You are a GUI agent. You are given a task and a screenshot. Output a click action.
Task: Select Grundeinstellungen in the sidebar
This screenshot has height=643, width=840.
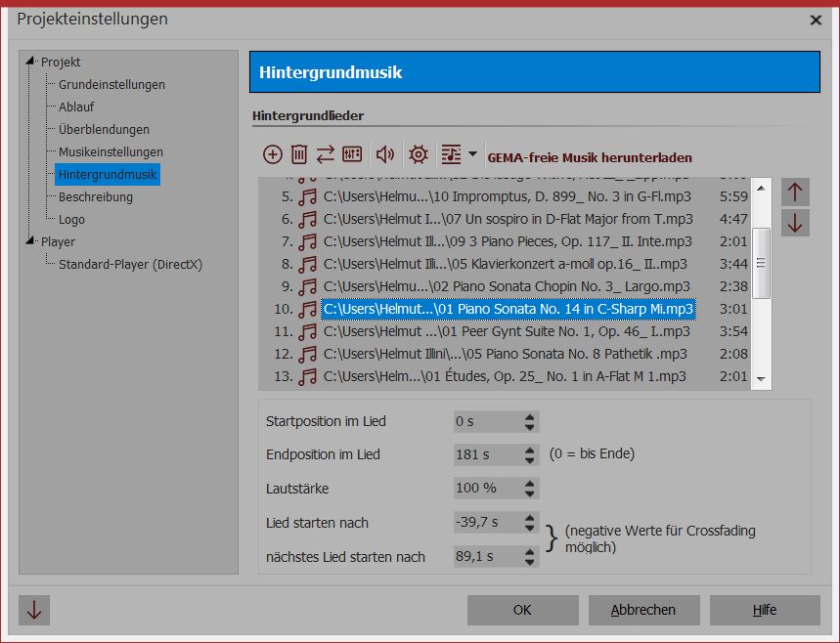(111, 85)
